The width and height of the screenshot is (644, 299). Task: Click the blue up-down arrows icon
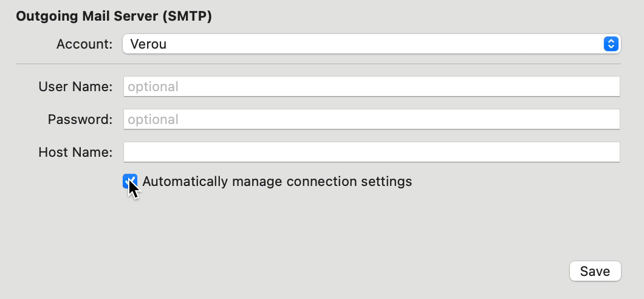[611, 44]
